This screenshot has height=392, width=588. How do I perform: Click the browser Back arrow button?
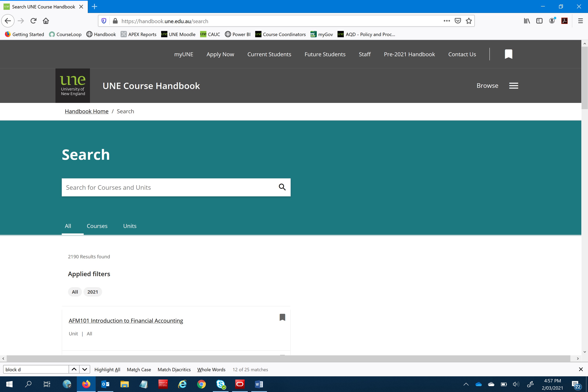[8, 21]
